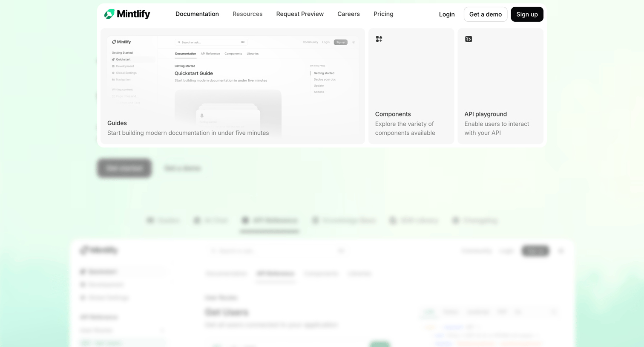Screen dimensions: 644x347
Task: Click the Mintlify logo in the navbar
Action: coord(127,14)
